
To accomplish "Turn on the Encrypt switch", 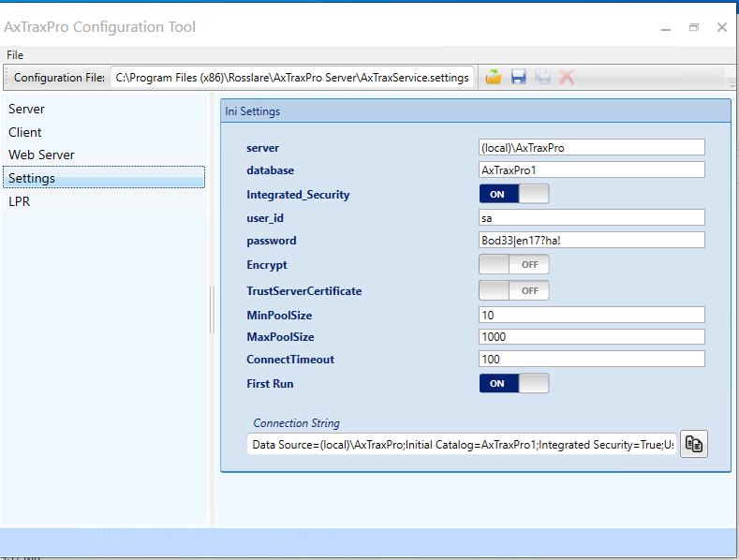I will click(514, 264).
